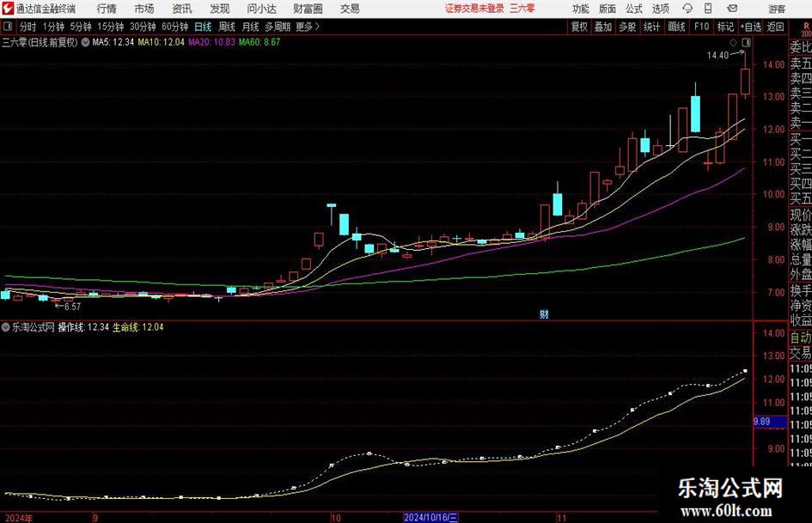The width and height of the screenshot is (812, 523).
Task: Expand the 乐淘公式网 indicator dropdown arrow
Action: pos(6,327)
